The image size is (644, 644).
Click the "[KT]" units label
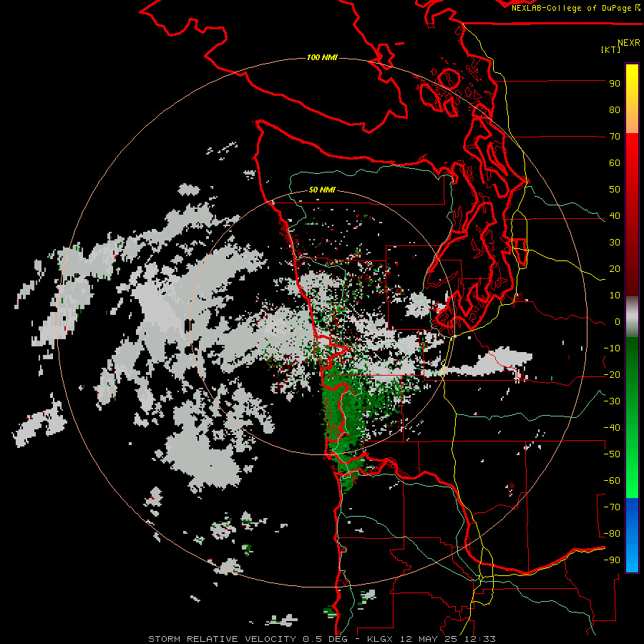[610, 49]
